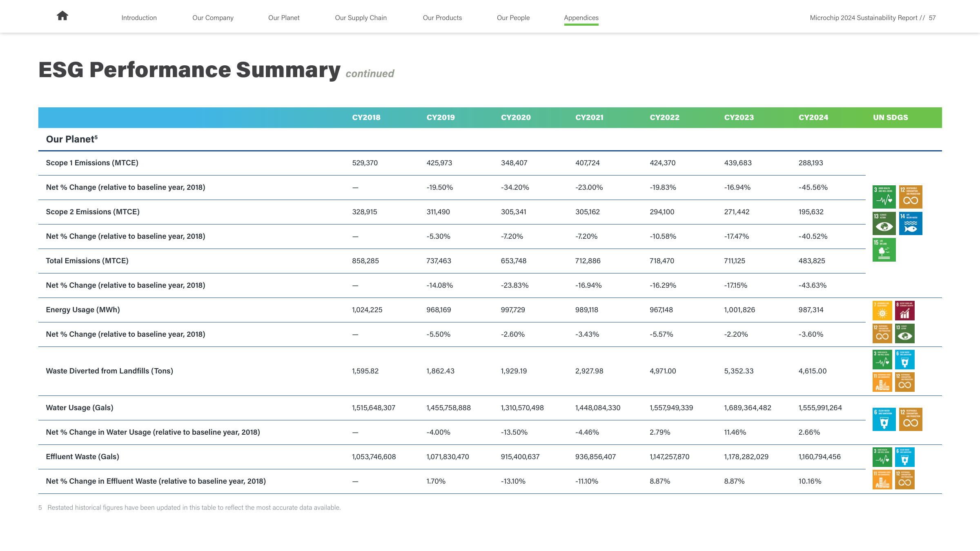Click Water Usage value 1,689,364,482
980x551 pixels.
pyautogui.click(x=748, y=408)
